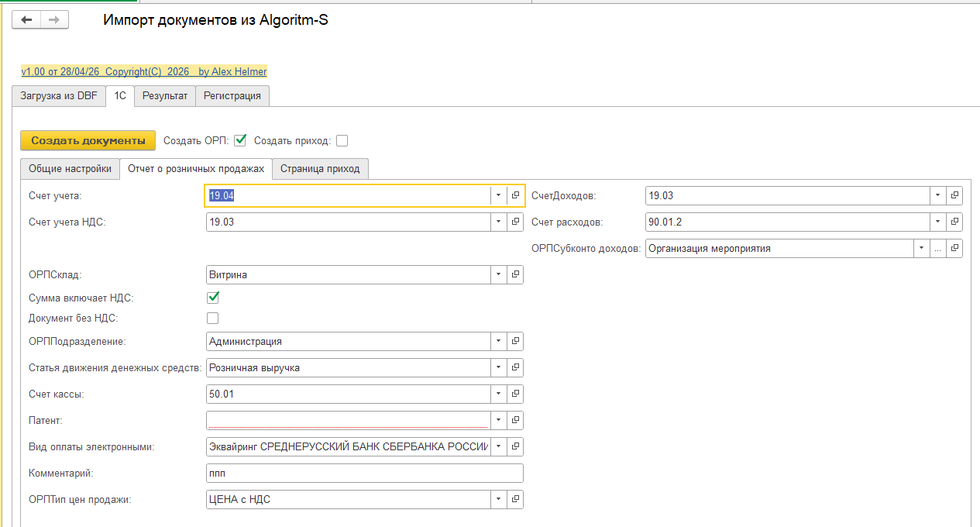Screen dimensions: 980x527
Task: Open the ОРПТип цен продажи item form icon
Action: (515, 500)
